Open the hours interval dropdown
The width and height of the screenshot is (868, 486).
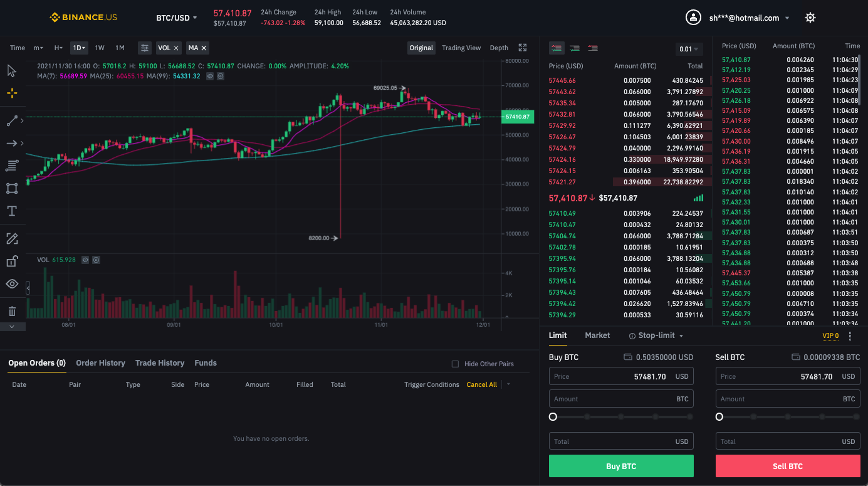(x=58, y=48)
